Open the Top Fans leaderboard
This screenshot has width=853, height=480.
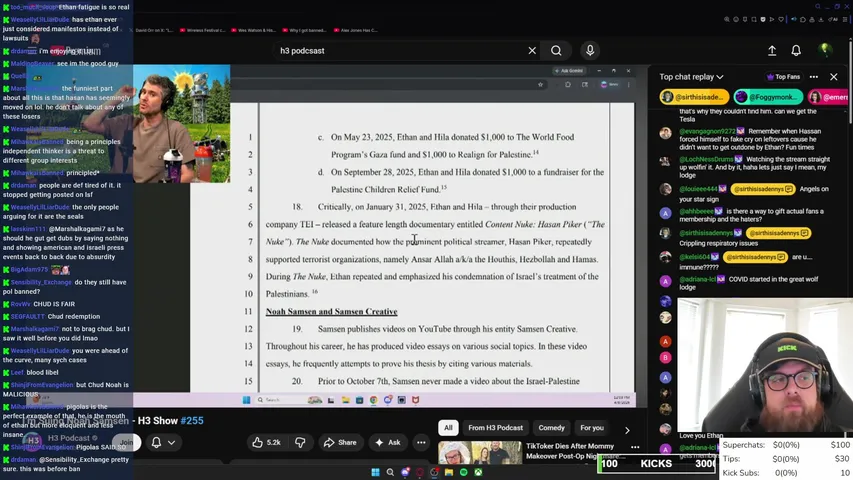[x=783, y=77]
